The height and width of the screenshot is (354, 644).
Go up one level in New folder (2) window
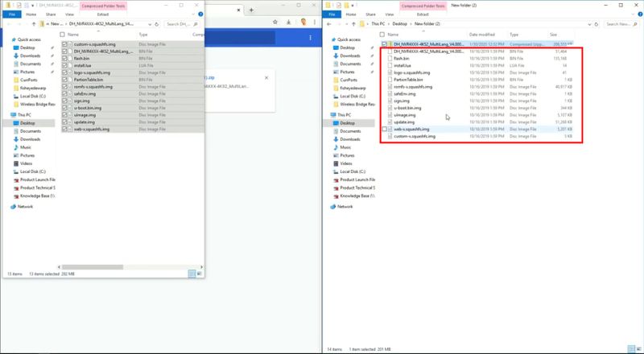353,24
